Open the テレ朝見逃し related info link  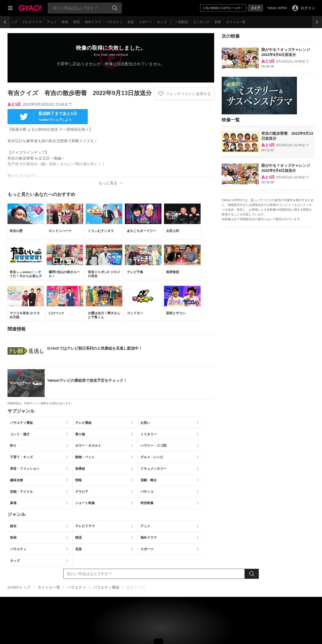pyautogui.click(x=111, y=351)
